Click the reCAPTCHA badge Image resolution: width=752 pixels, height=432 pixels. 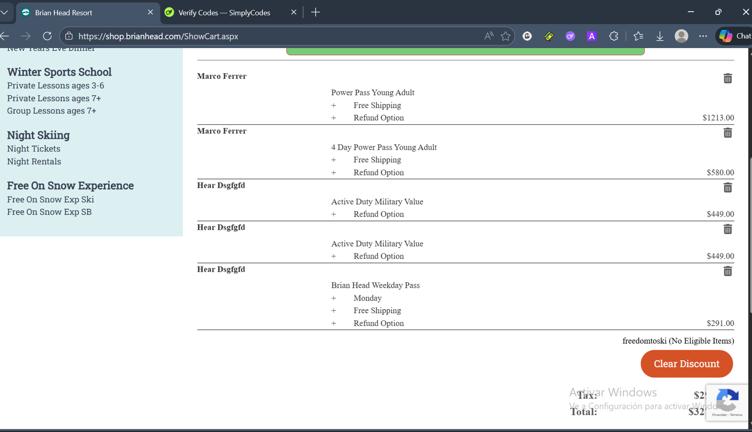728,402
